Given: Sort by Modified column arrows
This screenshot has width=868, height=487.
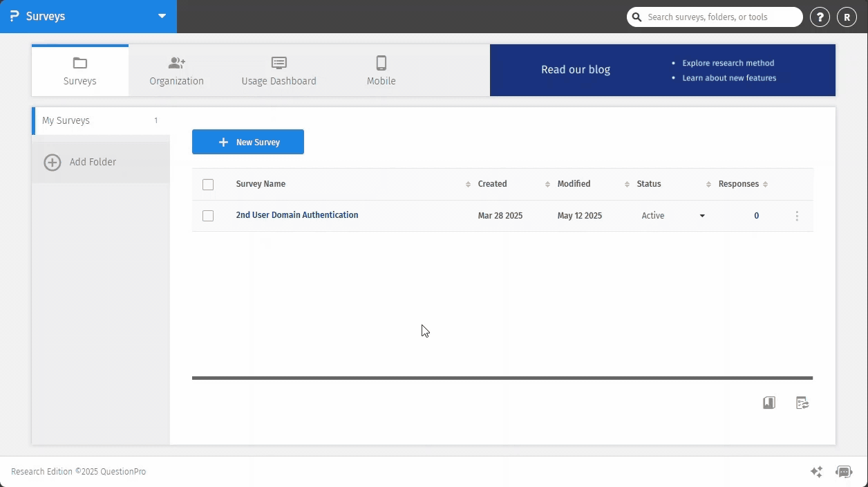Looking at the screenshot, I should tap(627, 184).
